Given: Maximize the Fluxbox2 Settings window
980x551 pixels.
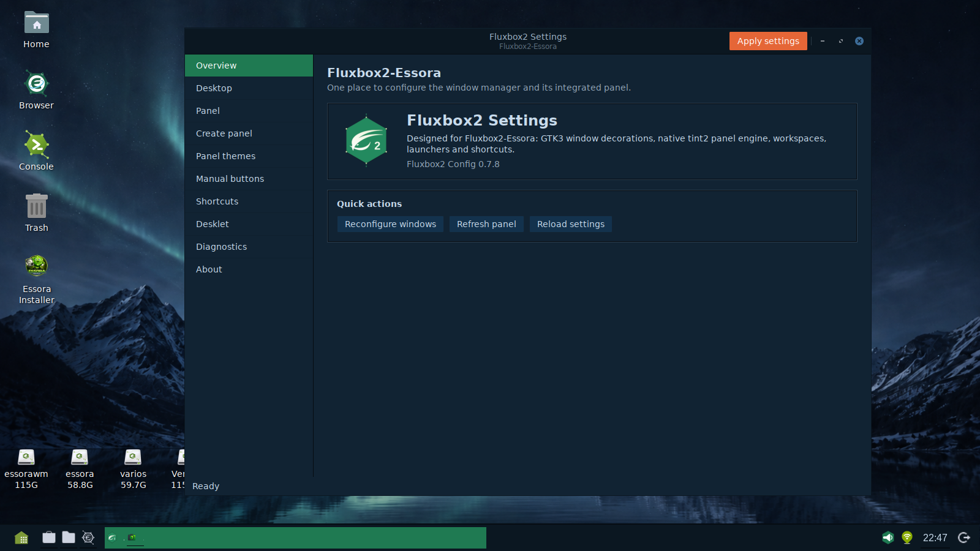Looking at the screenshot, I should click(841, 41).
